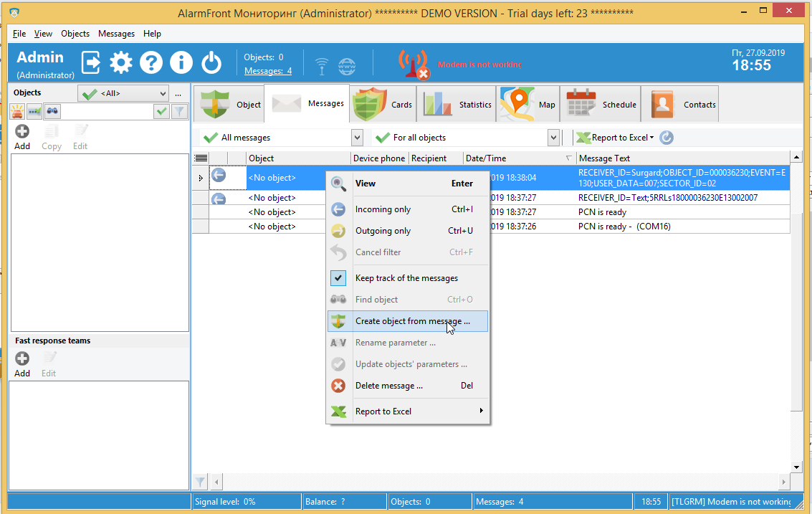Switch to the Contacts tab
This screenshot has height=514, width=812.
(x=681, y=104)
